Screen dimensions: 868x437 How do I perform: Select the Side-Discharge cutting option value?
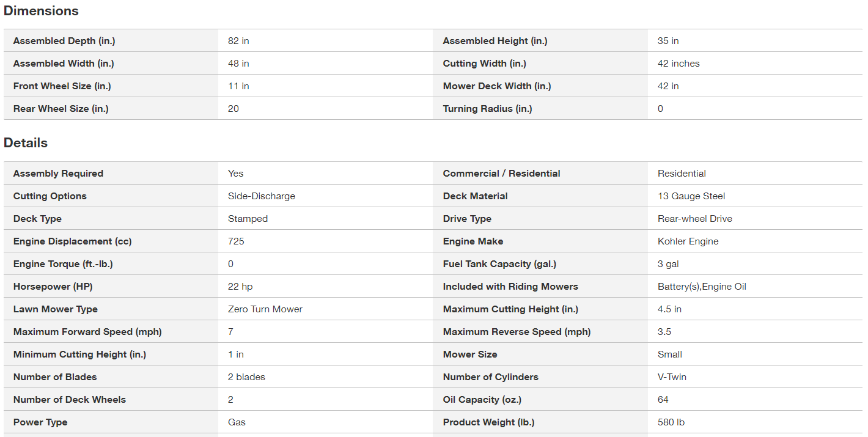click(262, 196)
